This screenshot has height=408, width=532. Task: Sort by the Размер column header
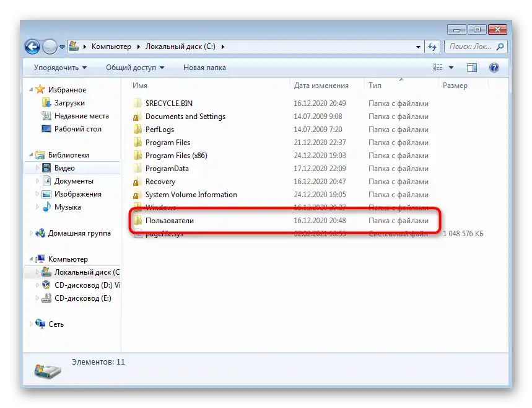455,86
